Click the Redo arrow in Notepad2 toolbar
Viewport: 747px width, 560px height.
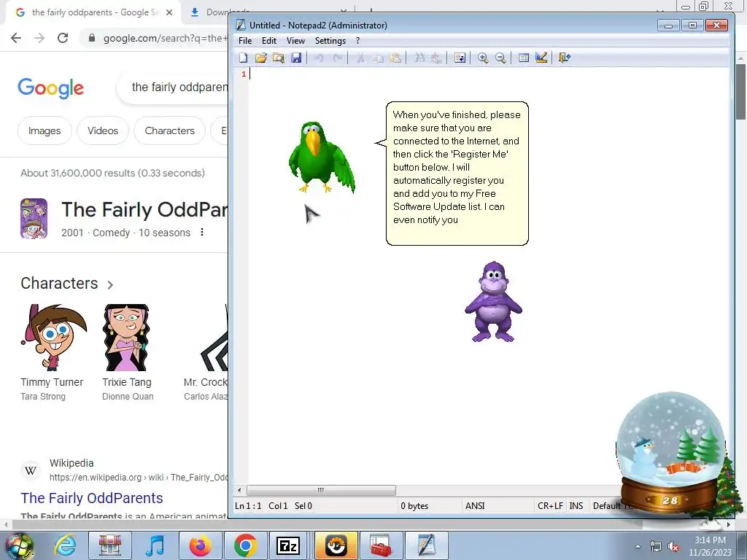337,58
